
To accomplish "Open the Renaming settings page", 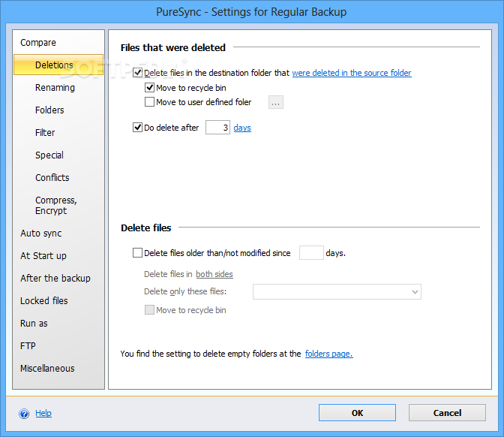I will click(x=55, y=88).
